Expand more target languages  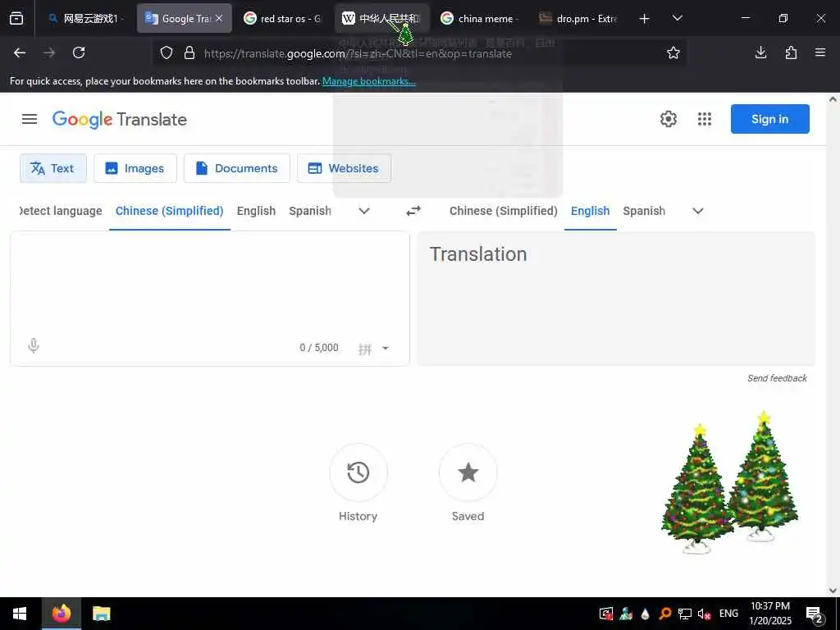pyautogui.click(x=697, y=211)
